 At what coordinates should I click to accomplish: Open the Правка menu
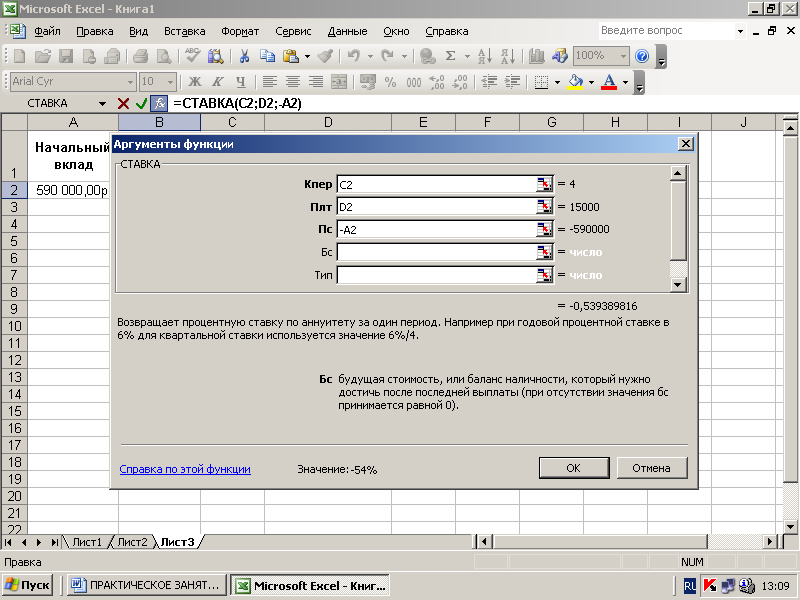click(x=94, y=31)
